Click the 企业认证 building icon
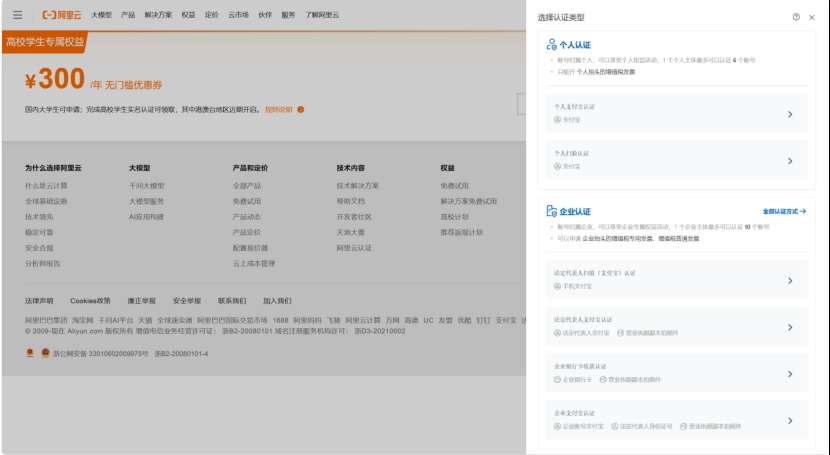This screenshot has height=455, width=830. [552, 211]
